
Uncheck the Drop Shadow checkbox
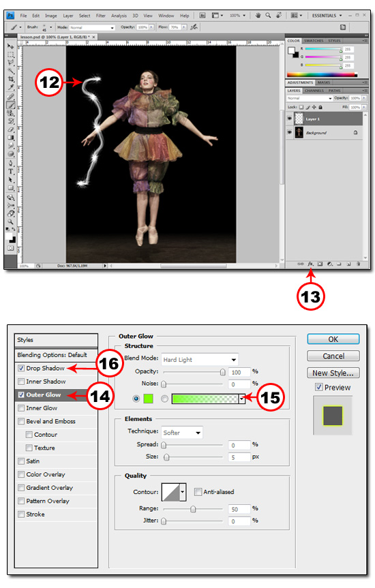click(x=21, y=368)
